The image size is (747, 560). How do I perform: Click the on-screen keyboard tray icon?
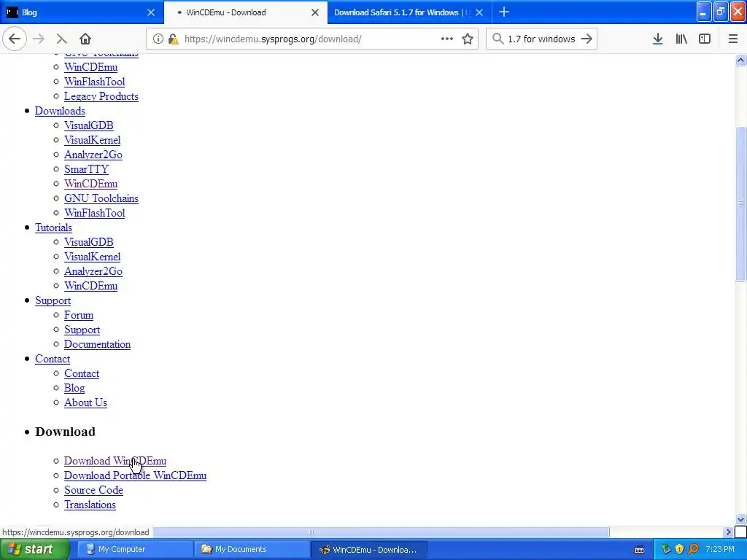click(x=639, y=550)
